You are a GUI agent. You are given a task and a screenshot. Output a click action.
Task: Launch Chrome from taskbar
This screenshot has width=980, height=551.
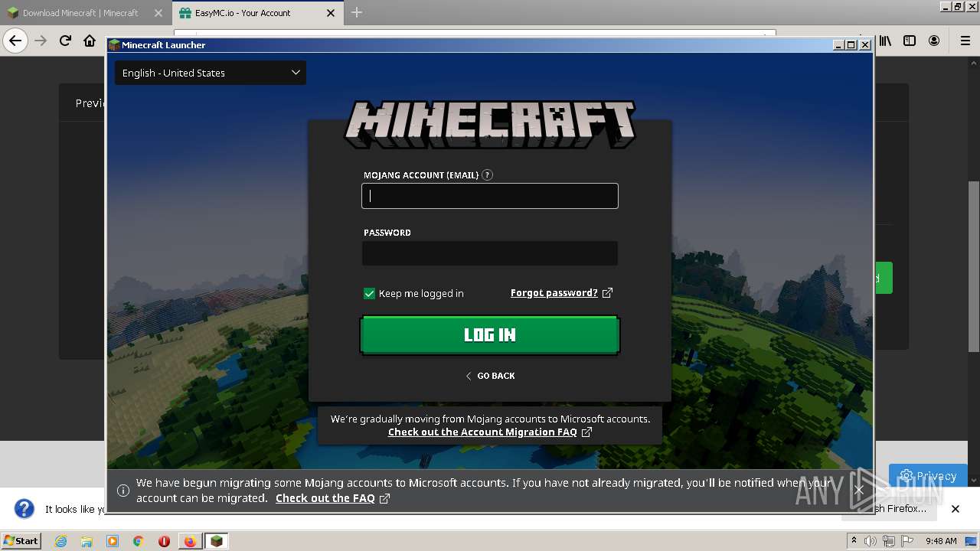click(x=139, y=541)
